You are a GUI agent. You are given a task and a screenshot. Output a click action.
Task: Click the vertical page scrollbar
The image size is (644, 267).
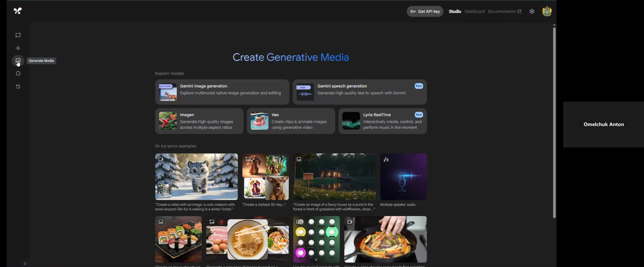pyautogui.click(x=554, y=123)
